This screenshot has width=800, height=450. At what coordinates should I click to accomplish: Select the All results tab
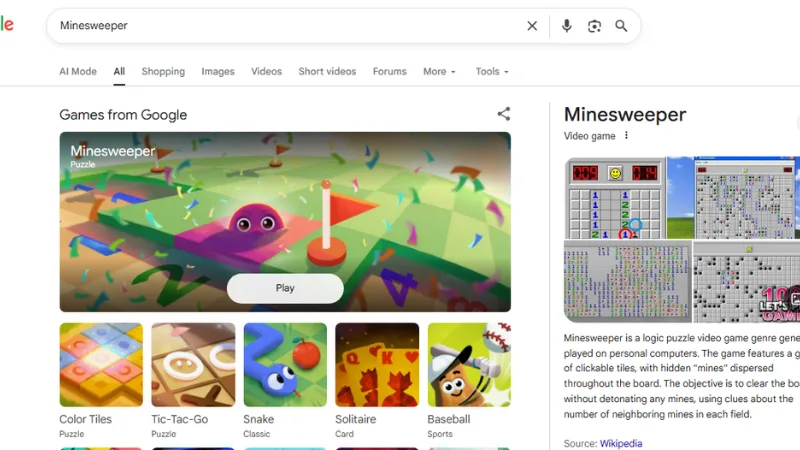coord(119,72)
